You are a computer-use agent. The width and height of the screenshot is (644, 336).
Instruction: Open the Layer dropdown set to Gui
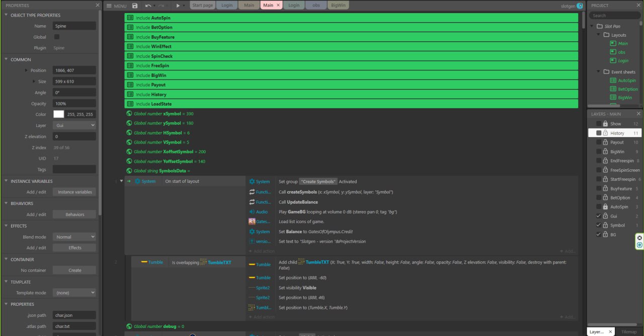74,125
